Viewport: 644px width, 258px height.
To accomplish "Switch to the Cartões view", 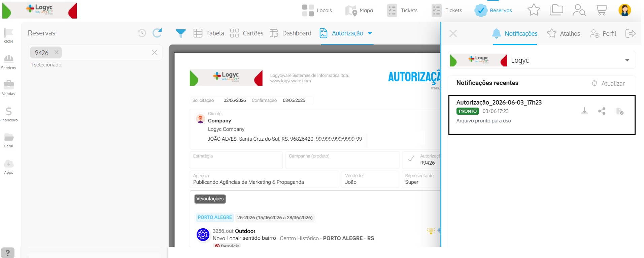I will point(247,33).
